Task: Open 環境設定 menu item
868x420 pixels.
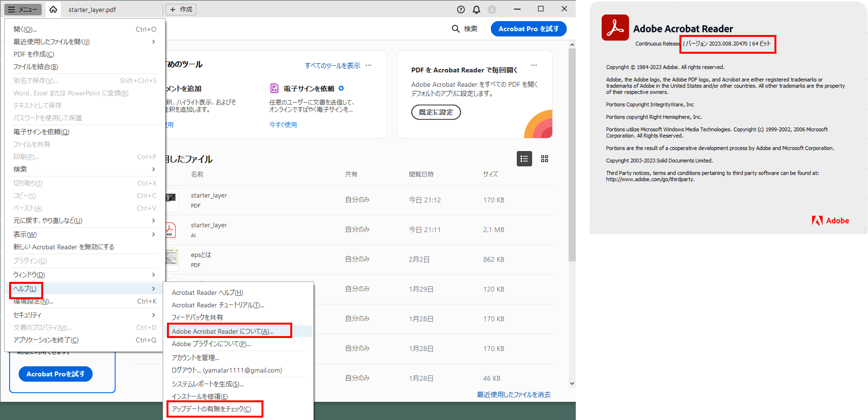Action: click(x=85, y=301)
